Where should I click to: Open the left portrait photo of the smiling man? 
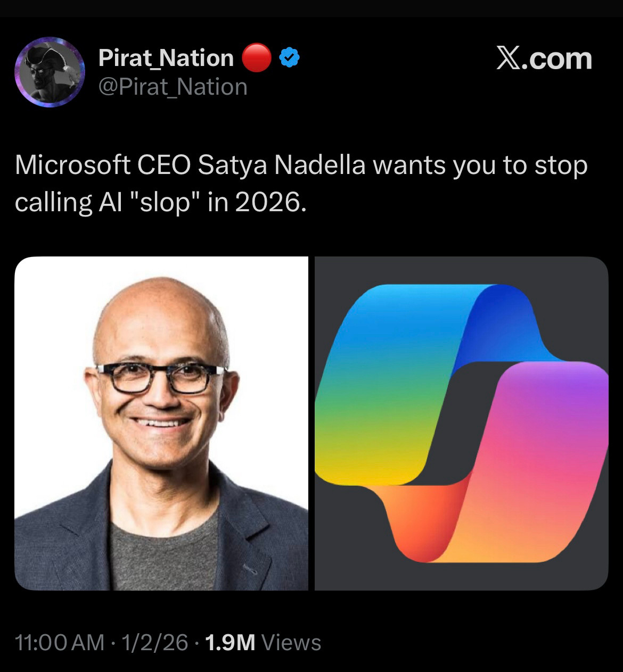tap(161, 423)
